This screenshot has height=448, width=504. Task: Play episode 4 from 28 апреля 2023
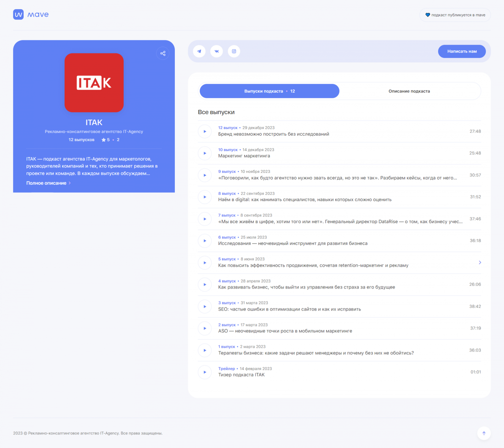(x=205, y=285)
